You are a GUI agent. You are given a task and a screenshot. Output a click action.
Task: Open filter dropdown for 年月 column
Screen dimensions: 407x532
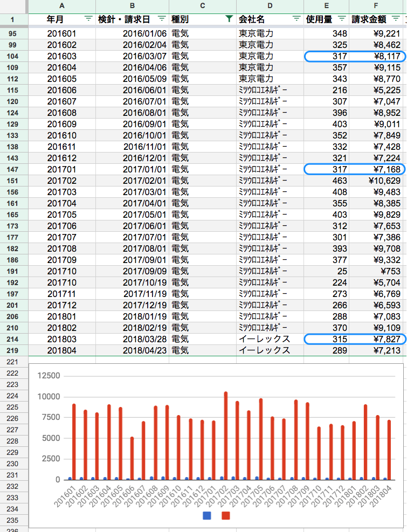88,19
